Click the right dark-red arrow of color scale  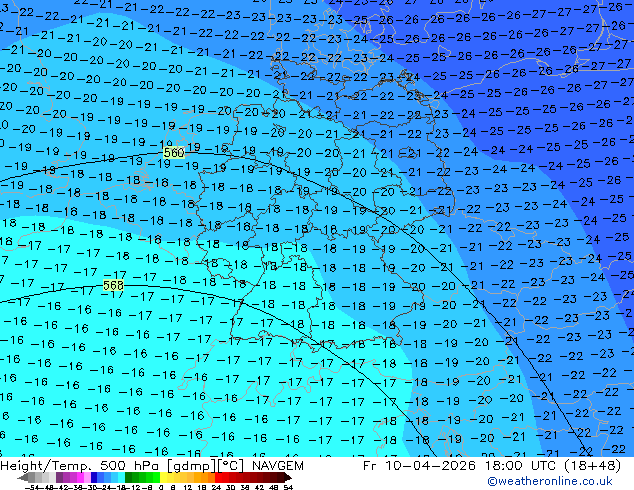[x=288, y=477]
